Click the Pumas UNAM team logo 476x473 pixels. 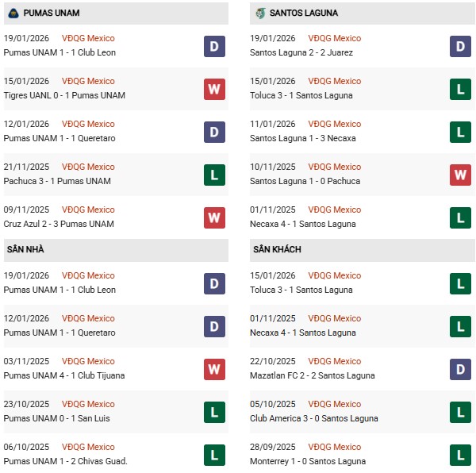13,13
